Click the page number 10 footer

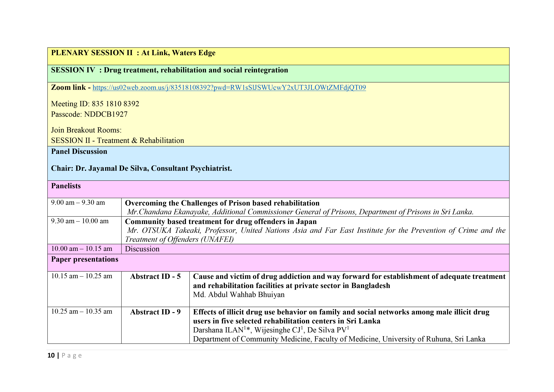click(51, 355)
